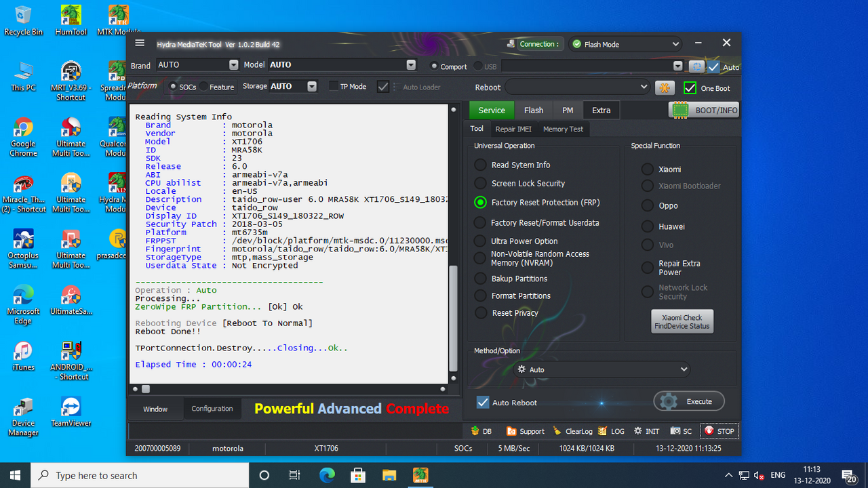The width and height of the screenshot is (868, 488).
Task: Switch to the Service tab
Action: 492,110
